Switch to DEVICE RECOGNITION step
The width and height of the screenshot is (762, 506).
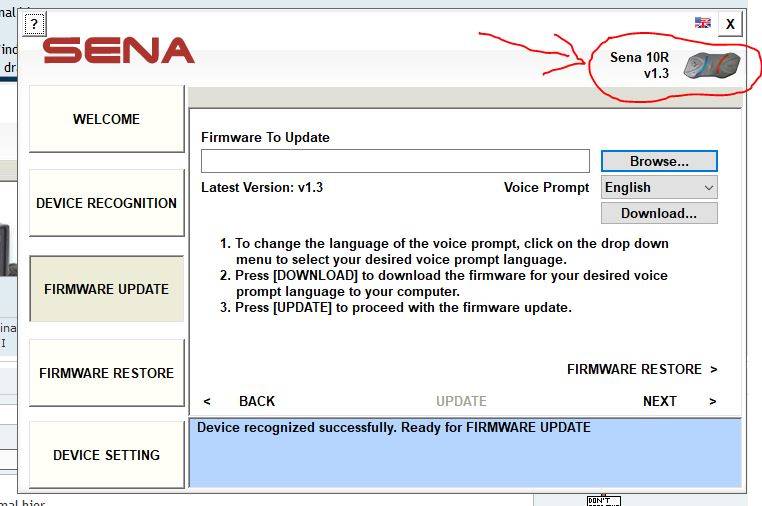tap(106, 203)
